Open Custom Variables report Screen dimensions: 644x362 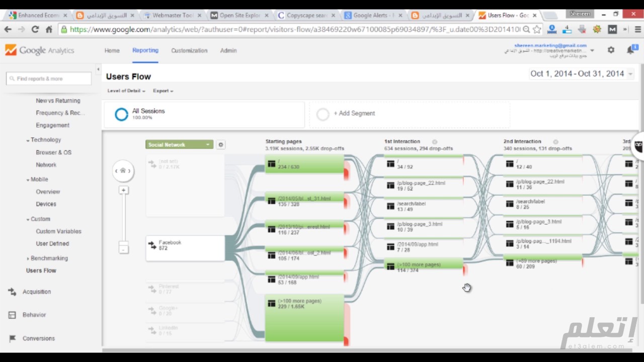[58, 231]
